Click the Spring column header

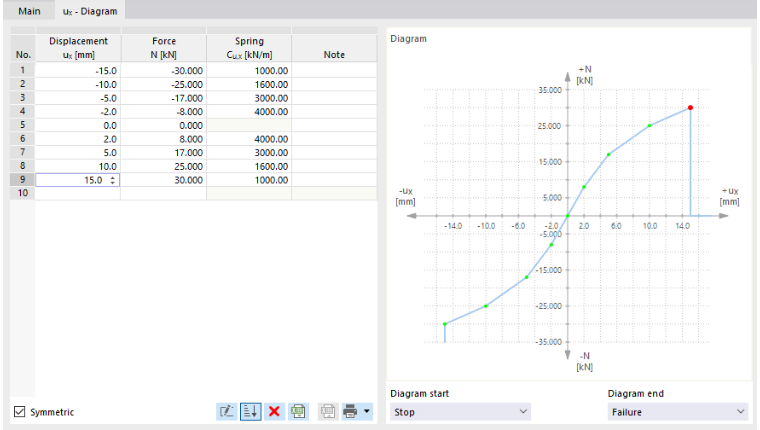[x=249, y=48]
